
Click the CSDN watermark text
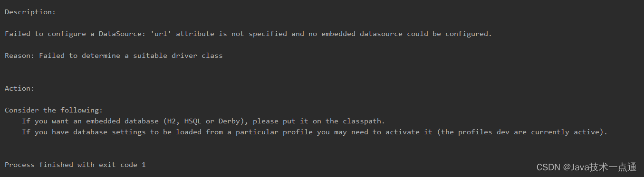[548, 168]
